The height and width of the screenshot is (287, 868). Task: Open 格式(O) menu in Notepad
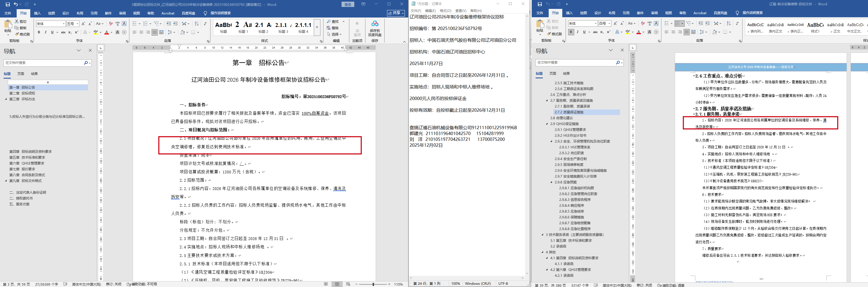445,11
